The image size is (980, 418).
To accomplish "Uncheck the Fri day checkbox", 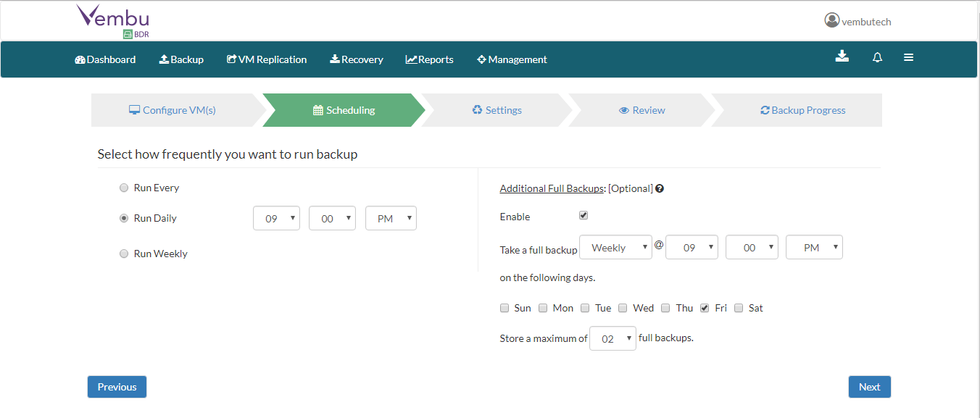I will [x=705, y=308].
